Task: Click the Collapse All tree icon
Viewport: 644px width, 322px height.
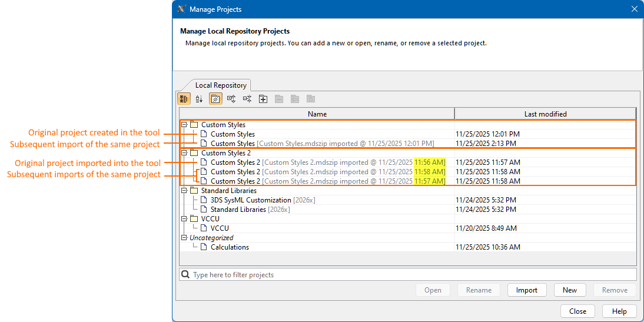Action: coord(247,99)
